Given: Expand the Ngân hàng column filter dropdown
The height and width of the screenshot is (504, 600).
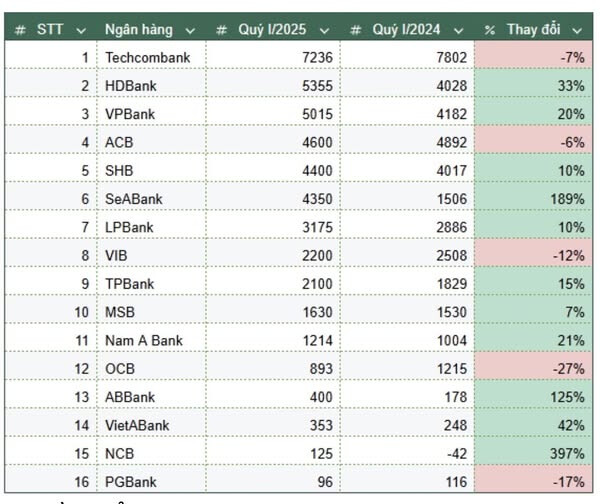Looking at the screenshot, I should (190, 29).
